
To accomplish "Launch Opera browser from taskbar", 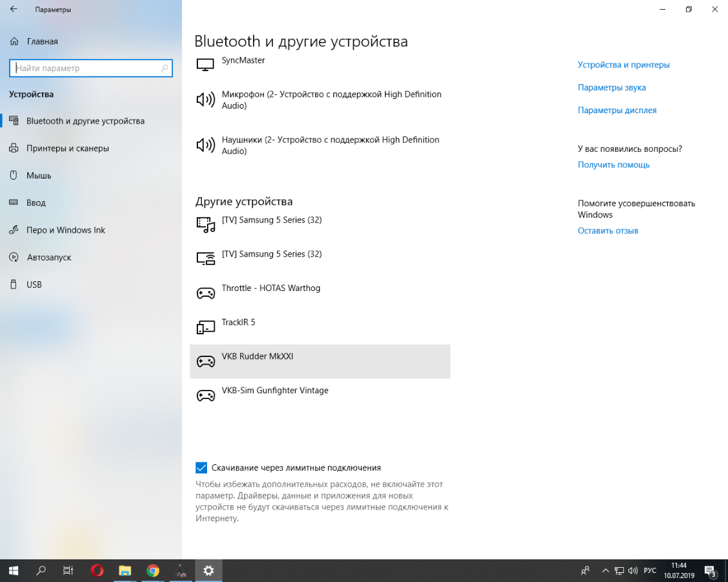I will pyautogui.click(x=97, y=570).
